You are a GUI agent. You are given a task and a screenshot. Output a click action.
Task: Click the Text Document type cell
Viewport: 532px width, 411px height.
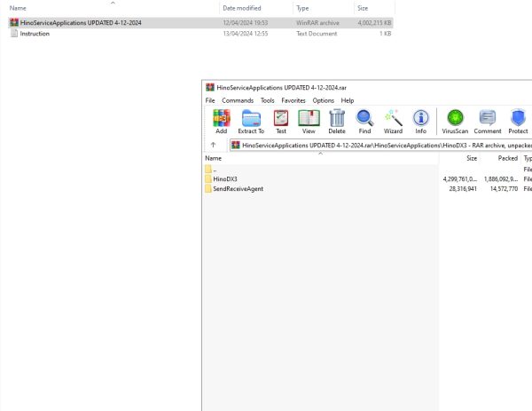(x=317, y=34)
